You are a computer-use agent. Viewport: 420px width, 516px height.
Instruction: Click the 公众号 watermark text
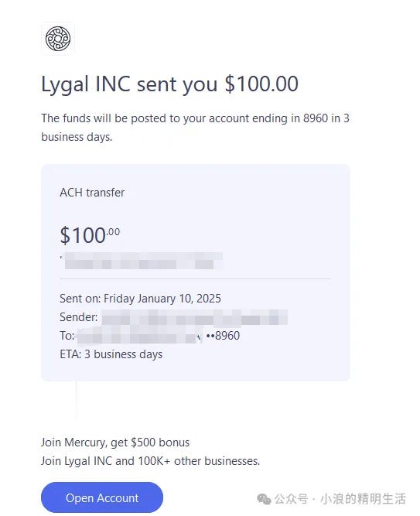click(291, 499)
